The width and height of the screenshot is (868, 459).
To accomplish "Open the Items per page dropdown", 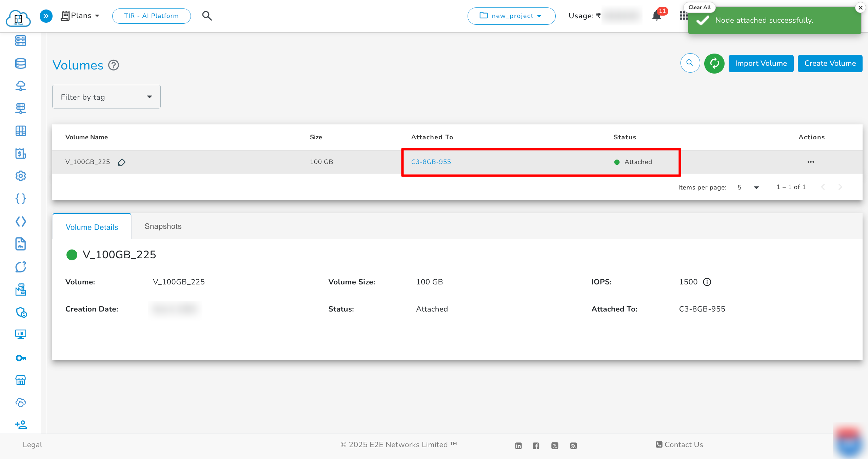I will 748,187.
